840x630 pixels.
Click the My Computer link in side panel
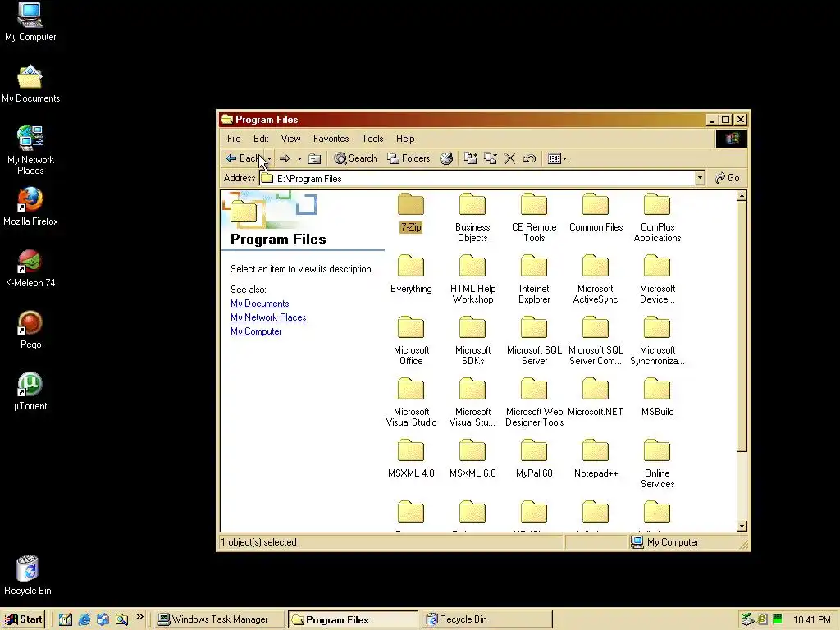256,331
